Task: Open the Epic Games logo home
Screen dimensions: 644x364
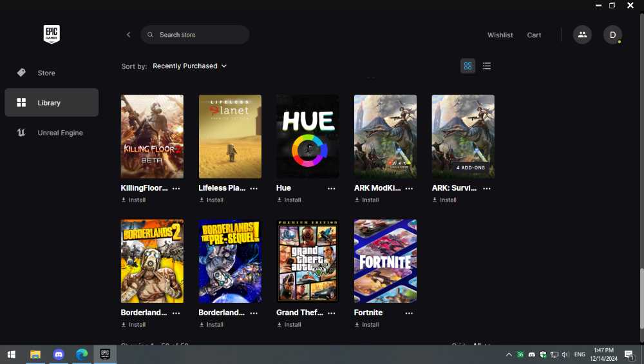Action: (52, 34)
